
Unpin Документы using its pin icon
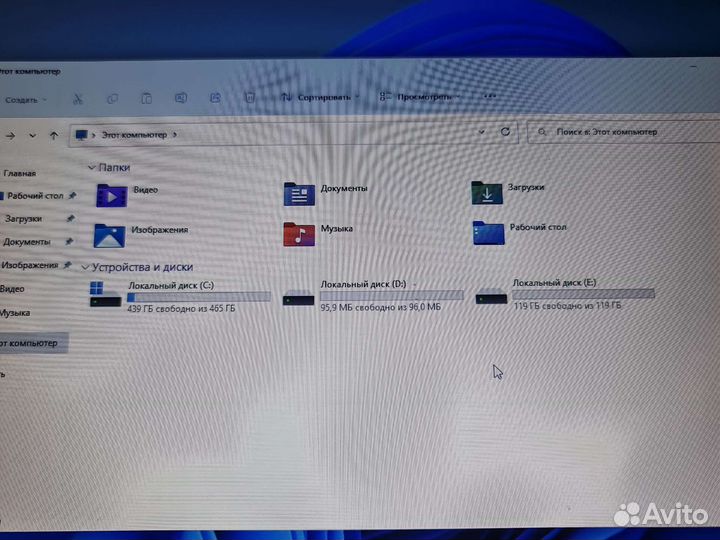coord(69,241)
